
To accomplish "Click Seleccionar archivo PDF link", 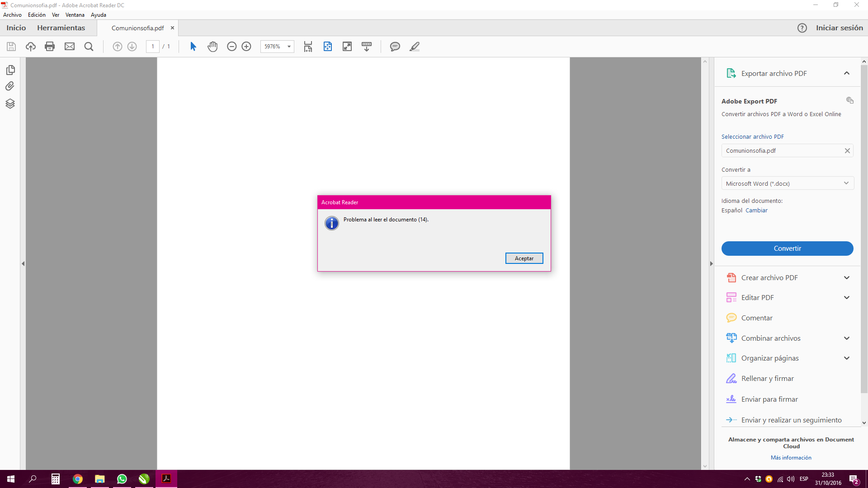I will pos(752,137).
